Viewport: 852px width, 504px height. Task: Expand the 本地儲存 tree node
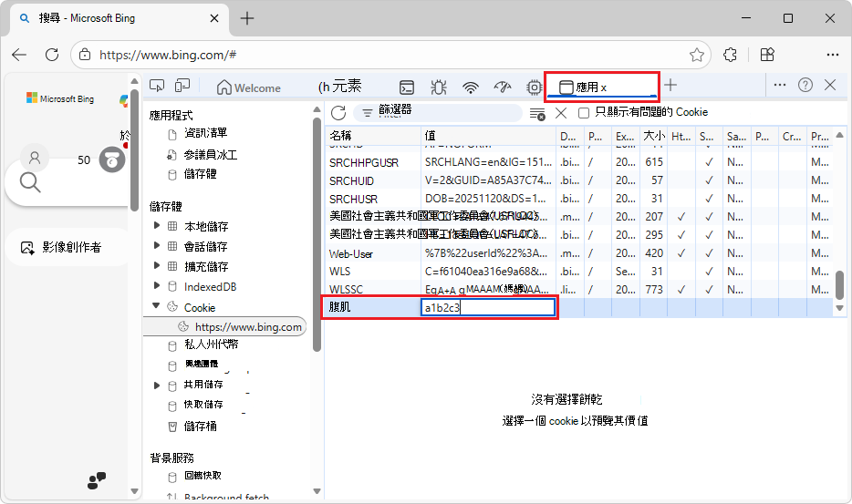coord(157,225)
